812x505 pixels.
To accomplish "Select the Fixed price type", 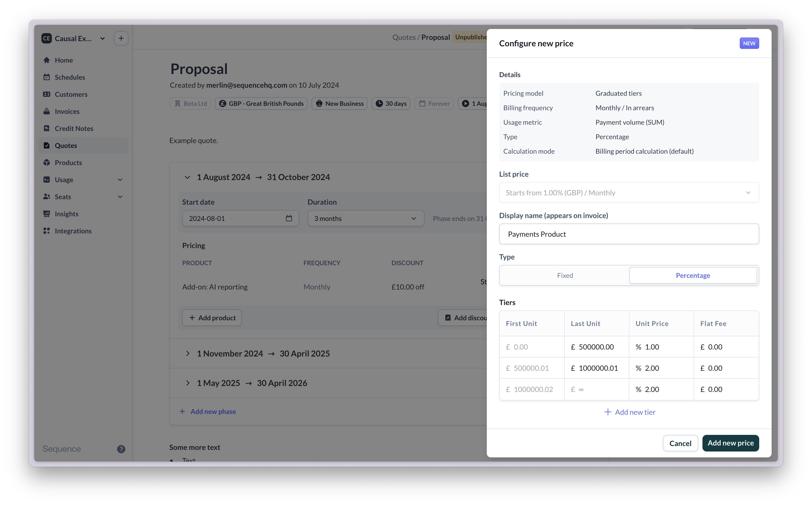I will [565, 275].
